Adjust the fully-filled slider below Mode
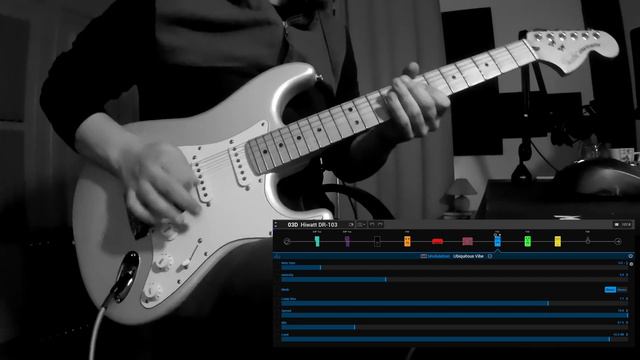 point(454,316)
